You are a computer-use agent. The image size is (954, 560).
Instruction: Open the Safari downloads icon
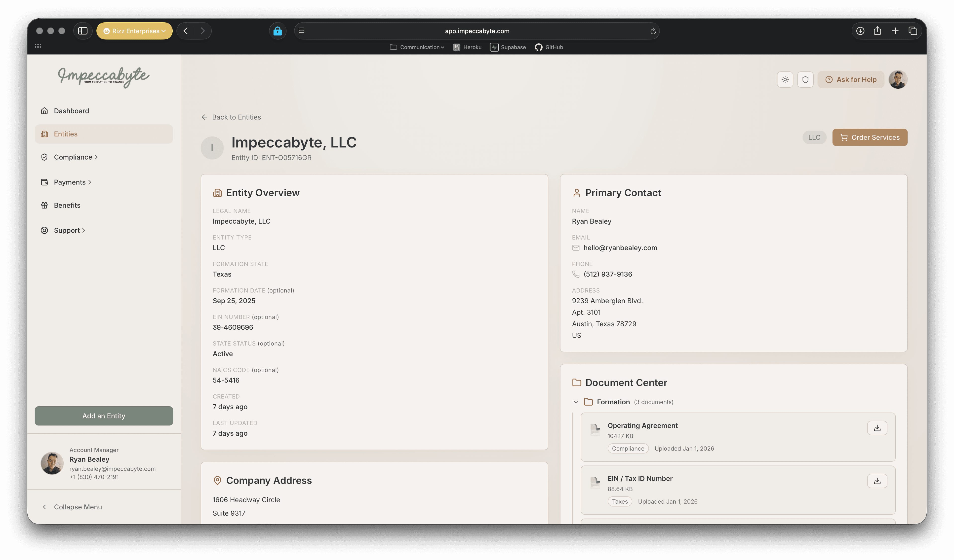(860, 31)
